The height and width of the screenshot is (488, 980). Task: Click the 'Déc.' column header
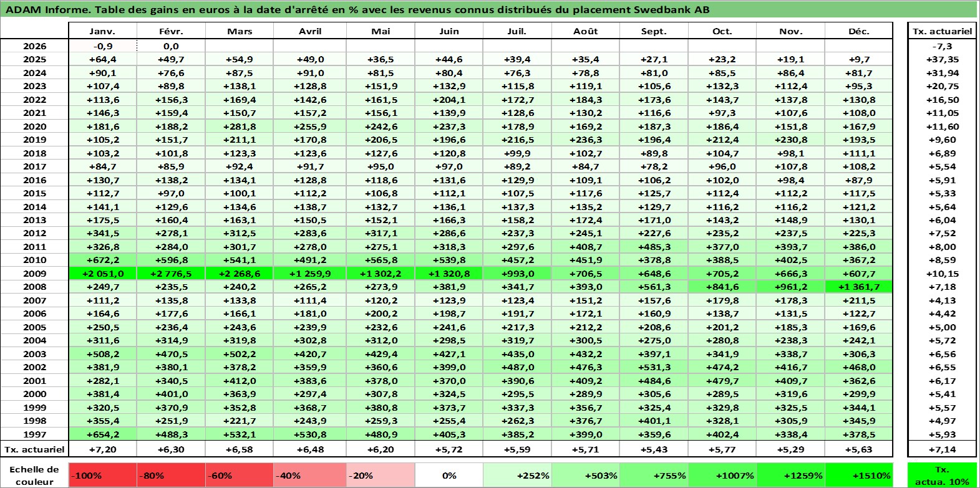pyautogui.click(x=859, y=31)
